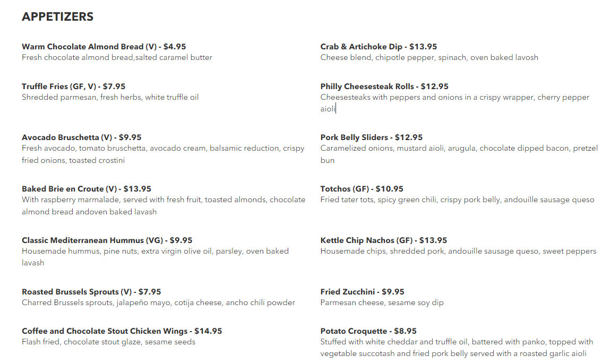611x364 pixels.
Task: Click Crab & Artichoke Dip title
Action: 379,47
